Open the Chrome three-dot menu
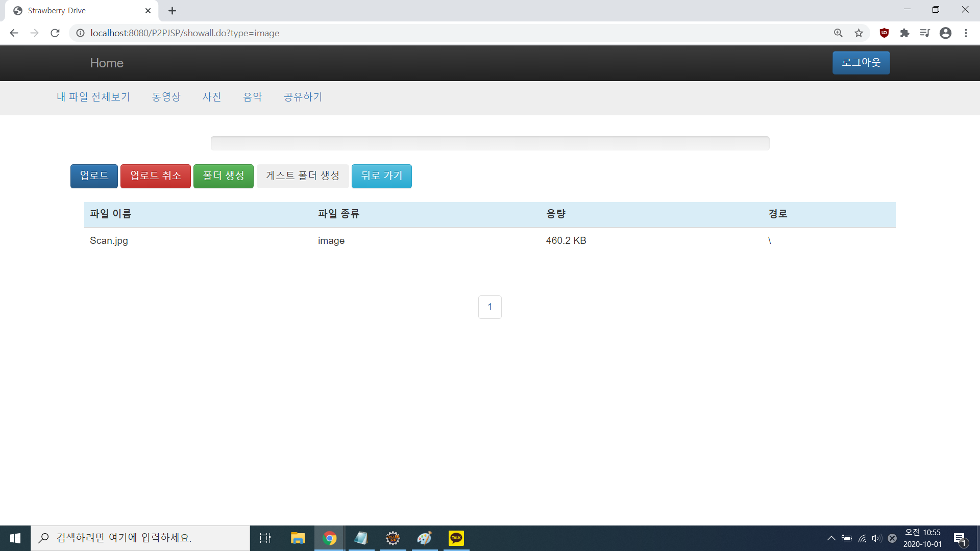 click(x=966, y=33)
